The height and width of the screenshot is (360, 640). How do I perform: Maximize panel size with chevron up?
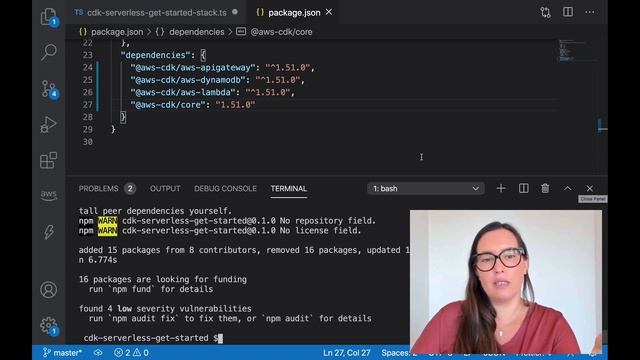567,188
